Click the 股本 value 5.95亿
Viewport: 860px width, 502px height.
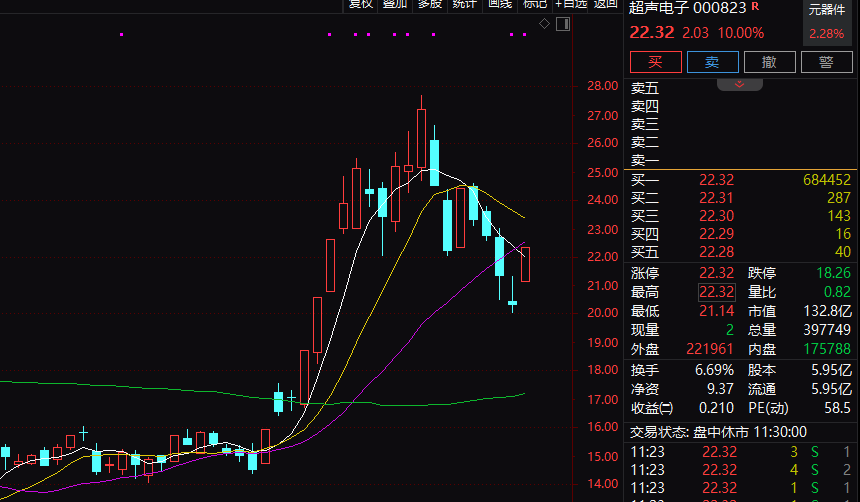point(831,370)
